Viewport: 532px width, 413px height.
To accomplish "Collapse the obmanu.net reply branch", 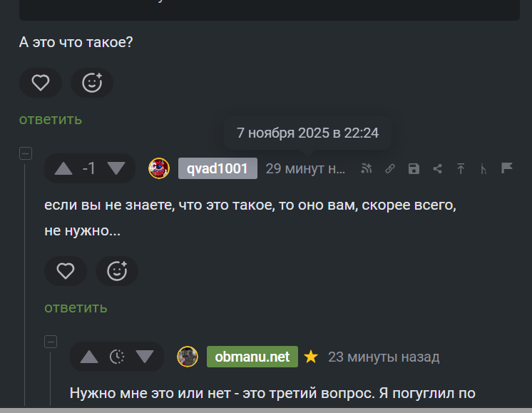I will (51, 342).
